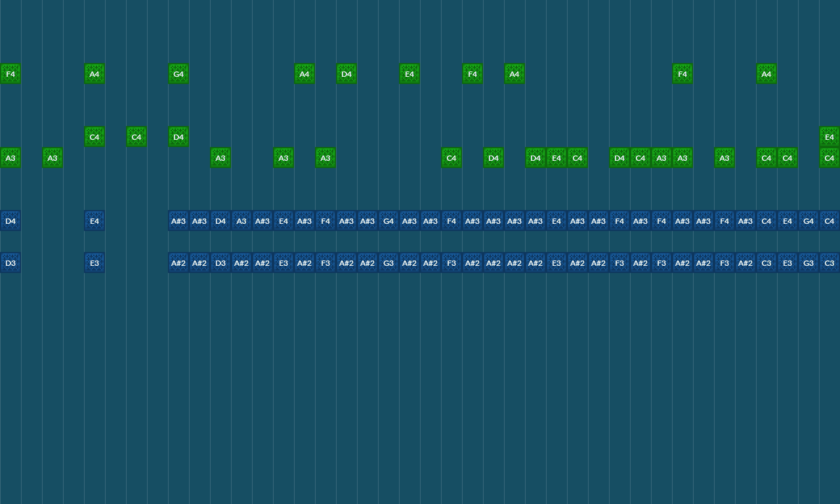Select the E4 green note in the top melody row
Viewport: 840px width, 504px height.
coord(409,73)
